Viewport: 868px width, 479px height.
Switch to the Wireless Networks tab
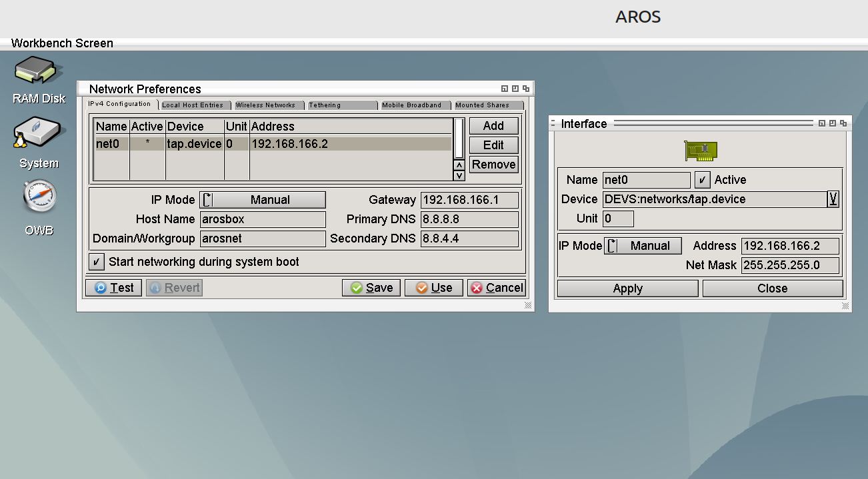pyautogui.click(x=269, y=105)
